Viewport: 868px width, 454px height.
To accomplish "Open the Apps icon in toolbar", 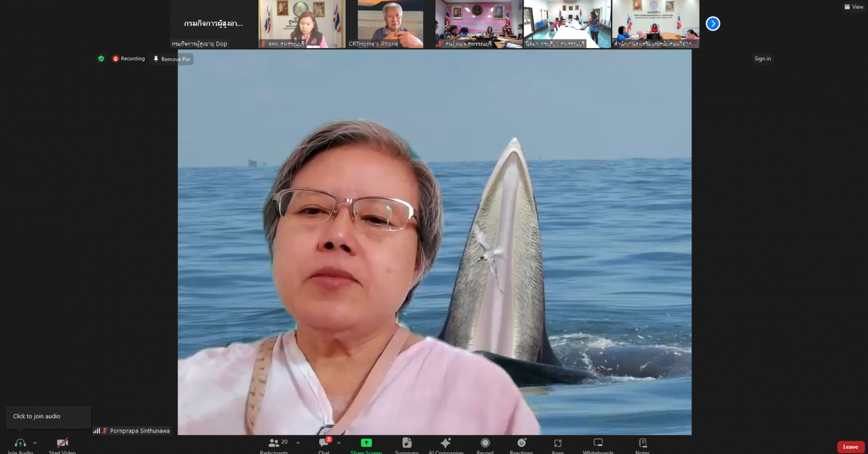I will (558, 443).
